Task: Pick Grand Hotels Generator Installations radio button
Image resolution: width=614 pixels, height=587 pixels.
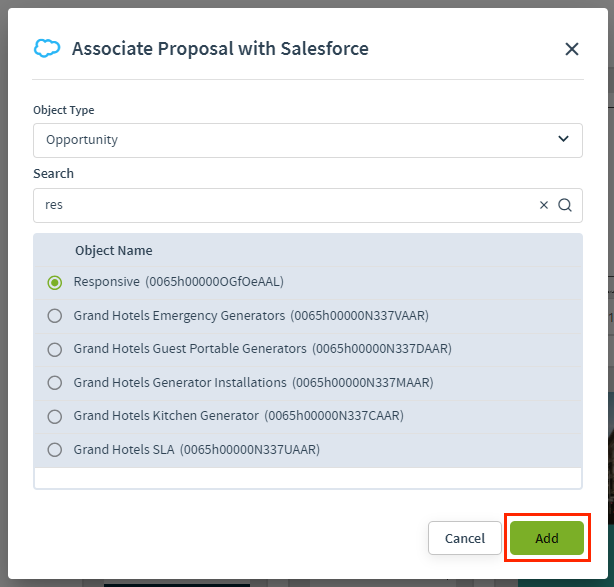Action: tap(55, 383)
